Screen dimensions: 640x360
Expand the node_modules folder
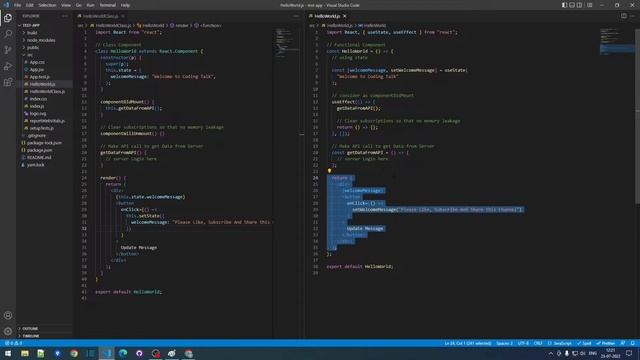point(41,40)
